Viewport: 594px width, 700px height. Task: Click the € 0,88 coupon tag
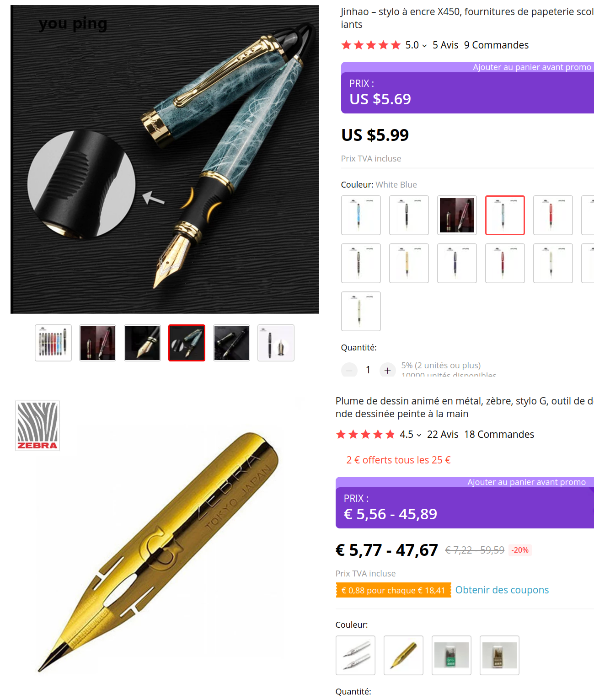393,590
